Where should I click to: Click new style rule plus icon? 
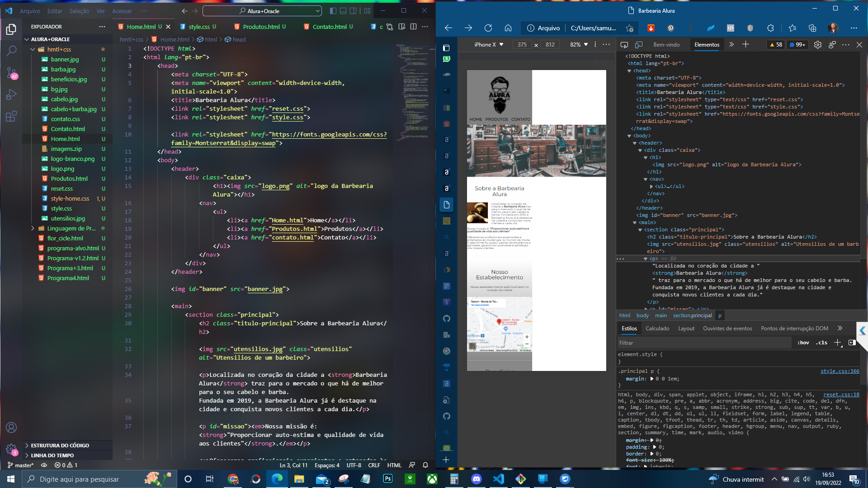(837, 343)
